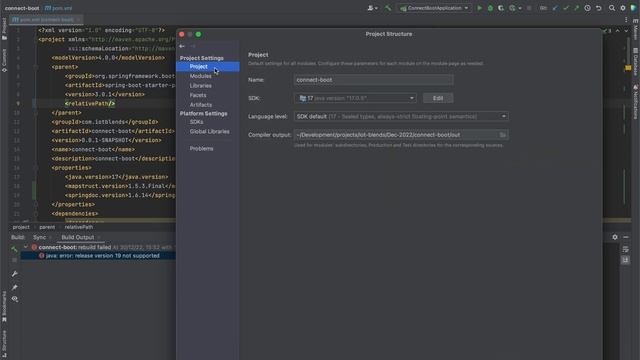Click the Build panel settings gear icon
This screenshot has width=640, height=360.
[x=615, y=237]
